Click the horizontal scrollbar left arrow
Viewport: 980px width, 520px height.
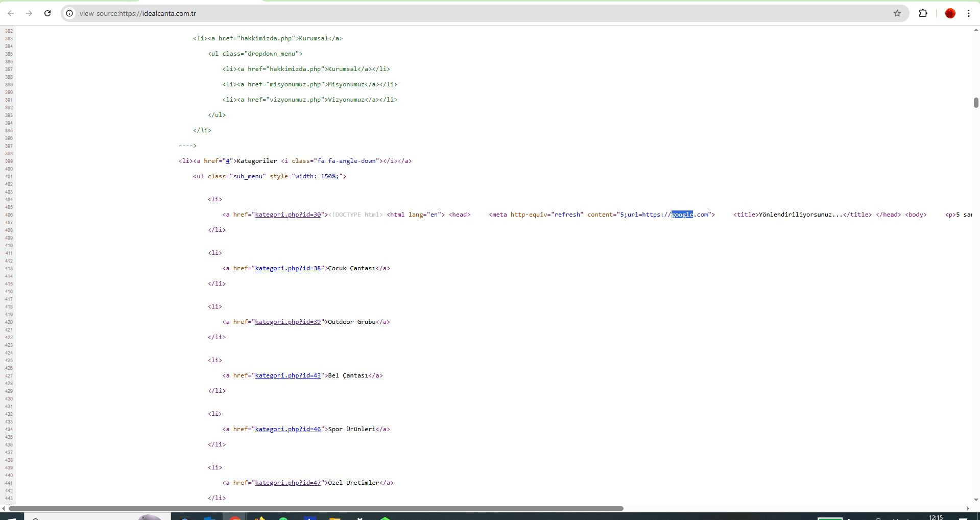pos(4,508)
